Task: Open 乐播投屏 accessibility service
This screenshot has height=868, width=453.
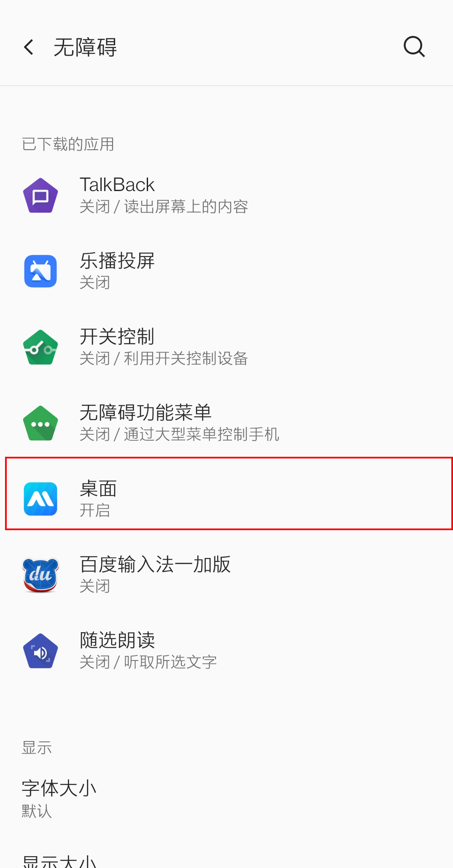Action: tap(227, 271)
